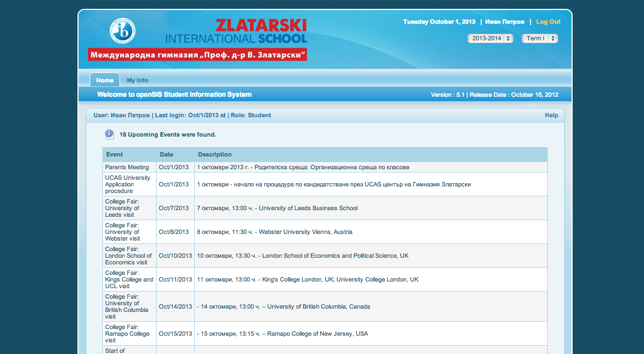This screenshot has height=354, width=644.
Task: Click the Kings College and UCL visit
Action: [129, 279]
